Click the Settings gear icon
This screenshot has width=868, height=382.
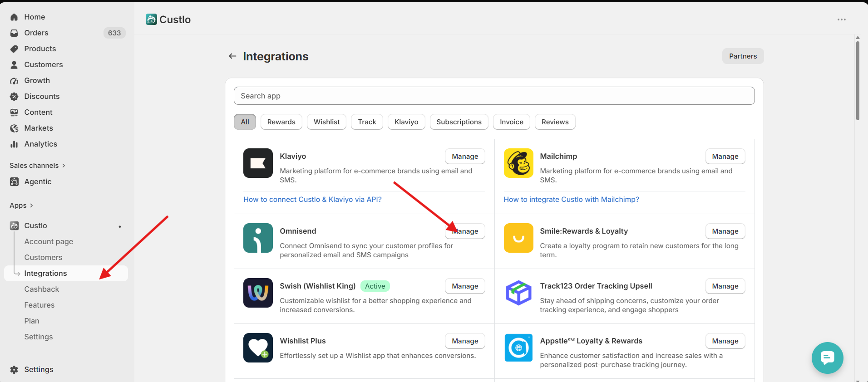pos(14,369)
